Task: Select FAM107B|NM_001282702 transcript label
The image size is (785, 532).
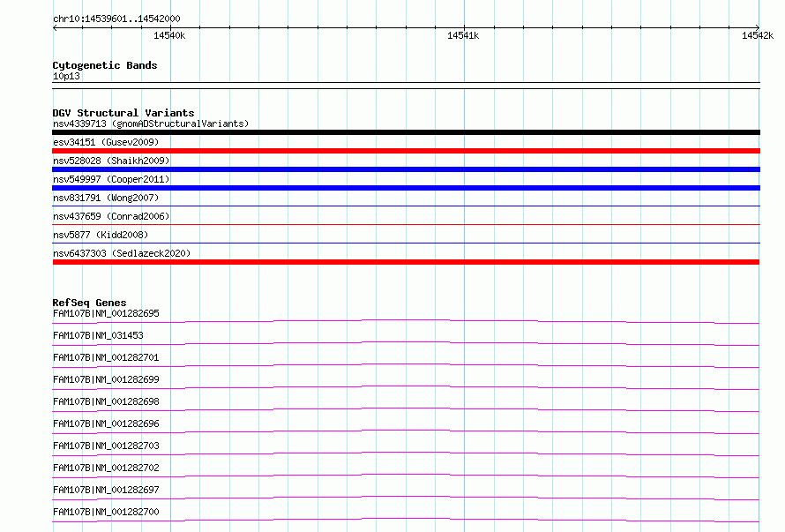Action: [x=106, y=468]
